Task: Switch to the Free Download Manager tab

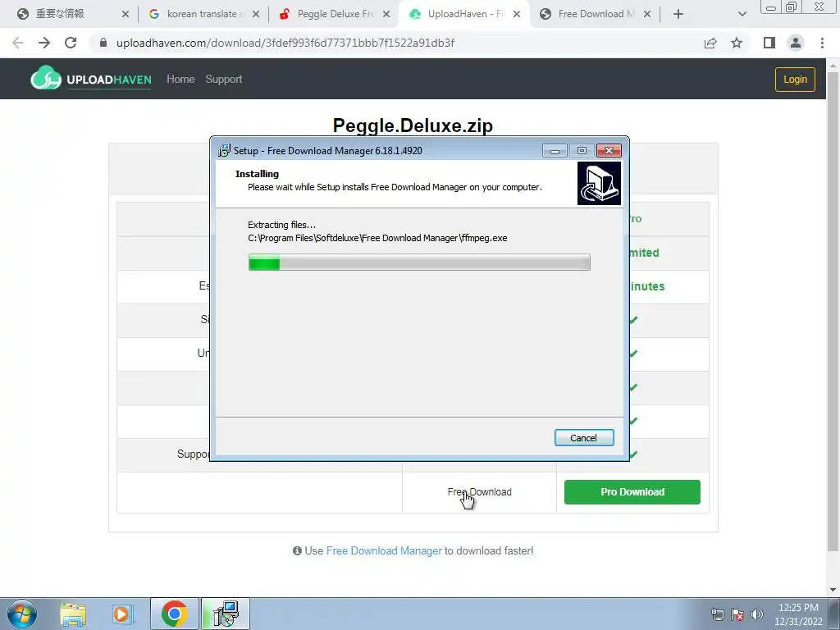Action: [596, 14]
